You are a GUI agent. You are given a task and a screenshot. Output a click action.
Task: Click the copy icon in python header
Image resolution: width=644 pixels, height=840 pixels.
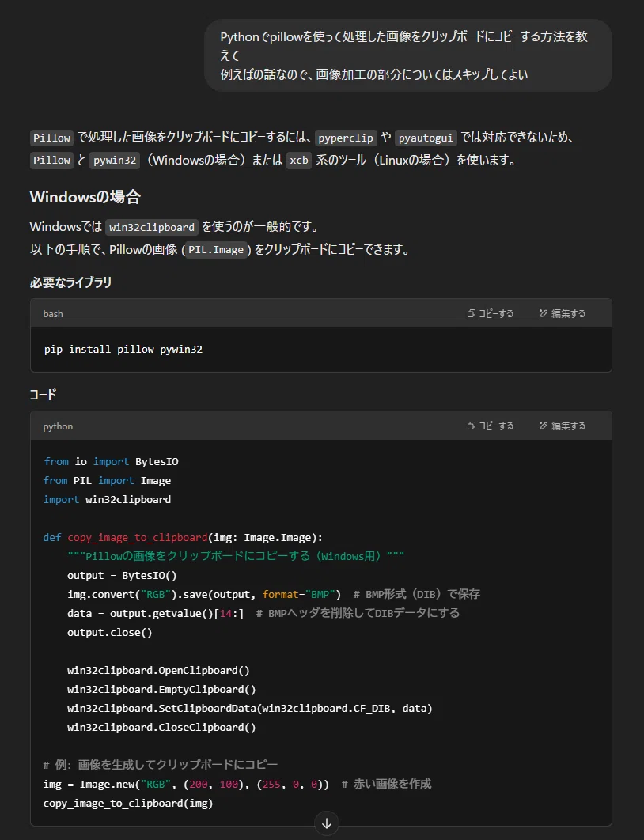pos(472,426)
